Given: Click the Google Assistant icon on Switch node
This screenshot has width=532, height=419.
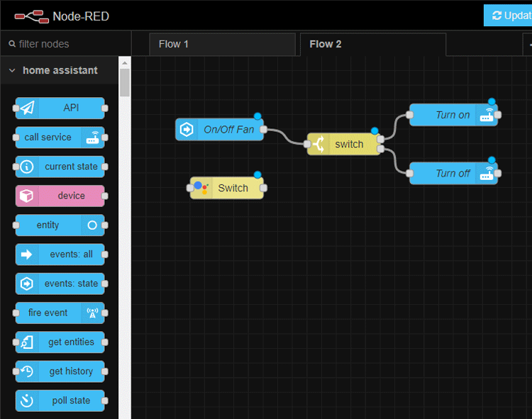Looking at the screenshot, I should coord(201,188).
